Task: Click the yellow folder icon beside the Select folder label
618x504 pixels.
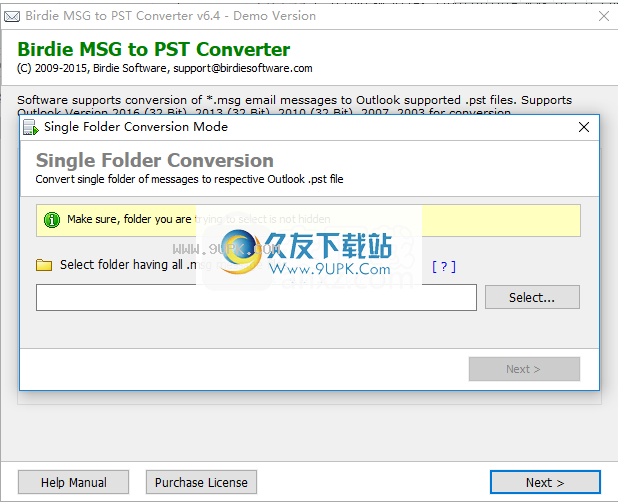Action: (x=44, y=265)
